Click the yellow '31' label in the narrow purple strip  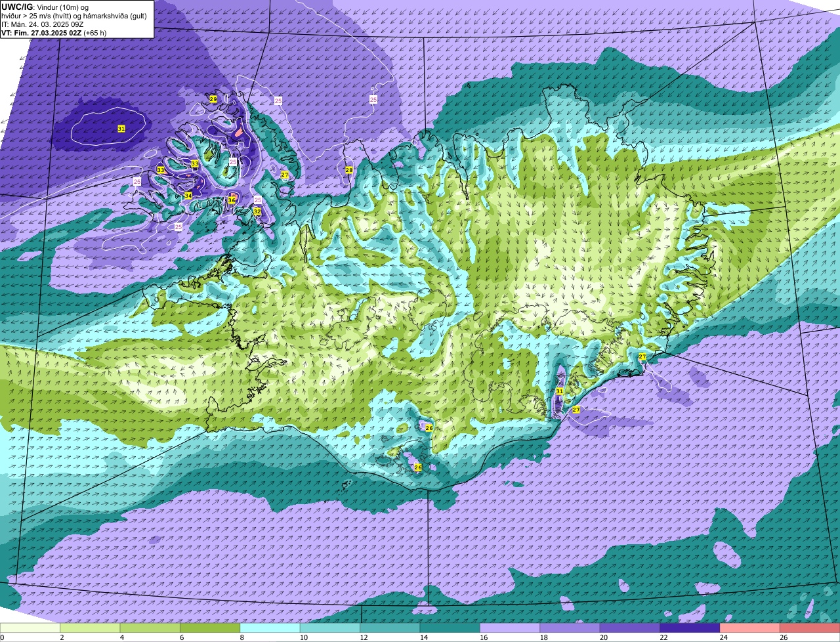(x=559, y=391)
